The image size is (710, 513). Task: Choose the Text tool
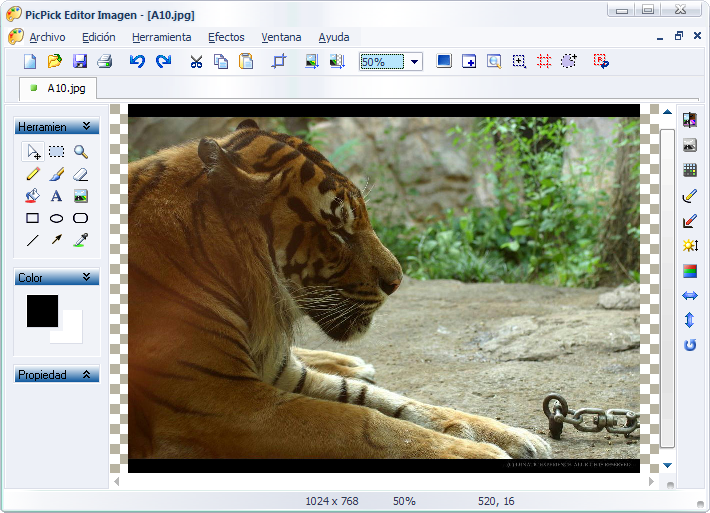[57, 196]
